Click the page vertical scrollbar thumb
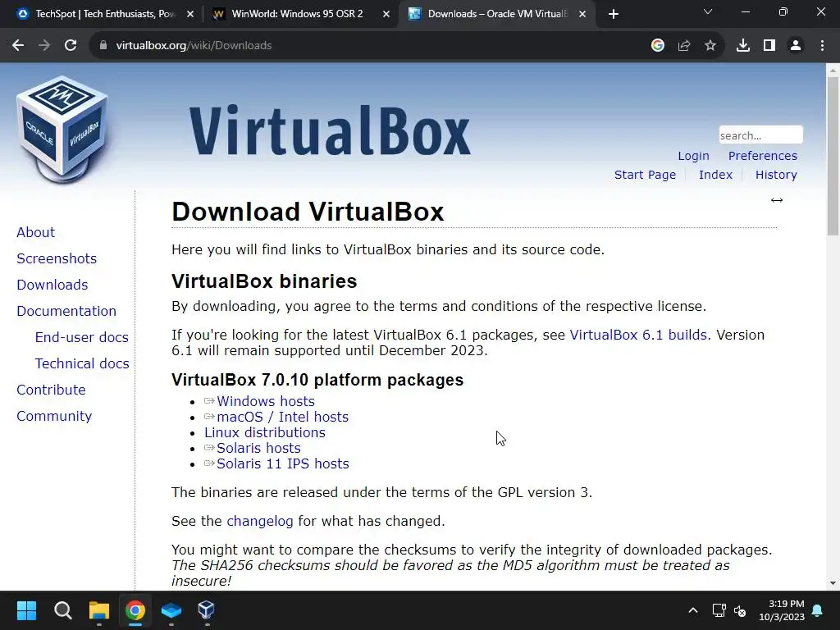 pos(833,155)
